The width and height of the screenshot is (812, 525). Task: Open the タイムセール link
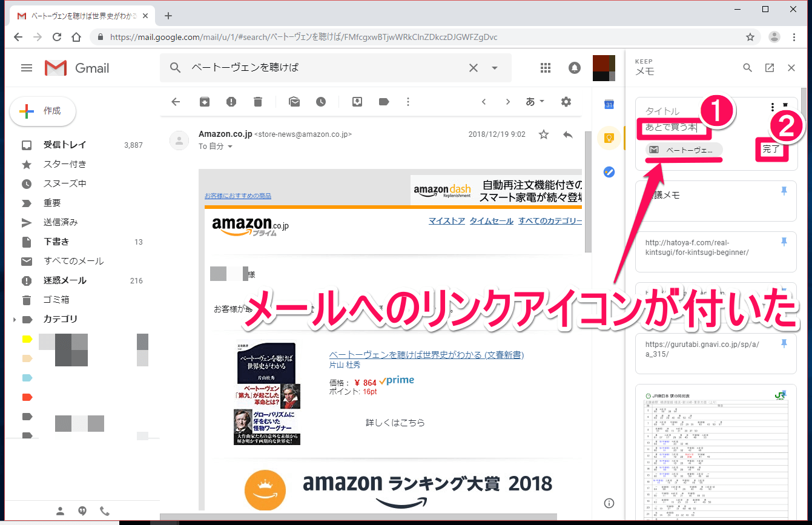click(492, 221)
